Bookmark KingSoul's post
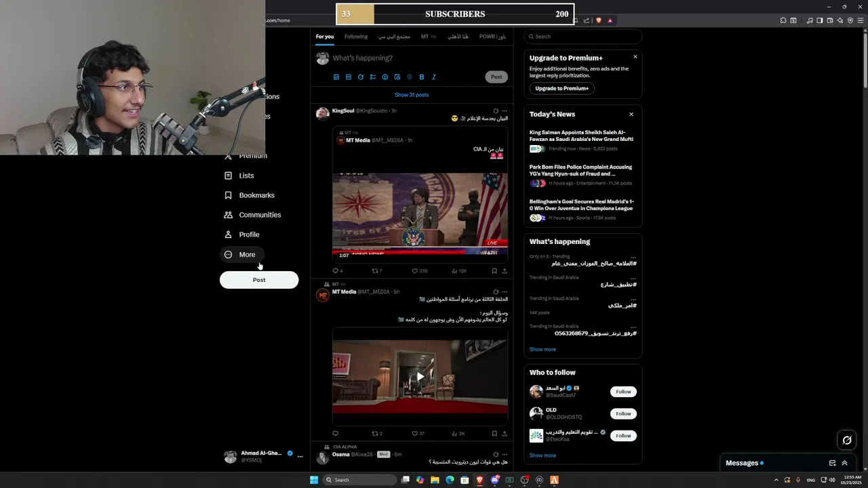Screen dimensions: 868x488 pyautogui.click(x=494, y=271)
